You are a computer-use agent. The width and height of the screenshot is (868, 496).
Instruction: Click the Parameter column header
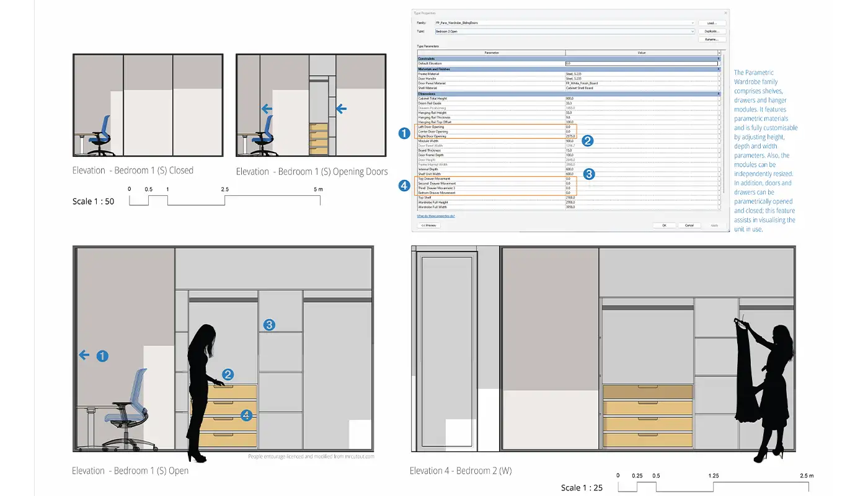point(492,53)
